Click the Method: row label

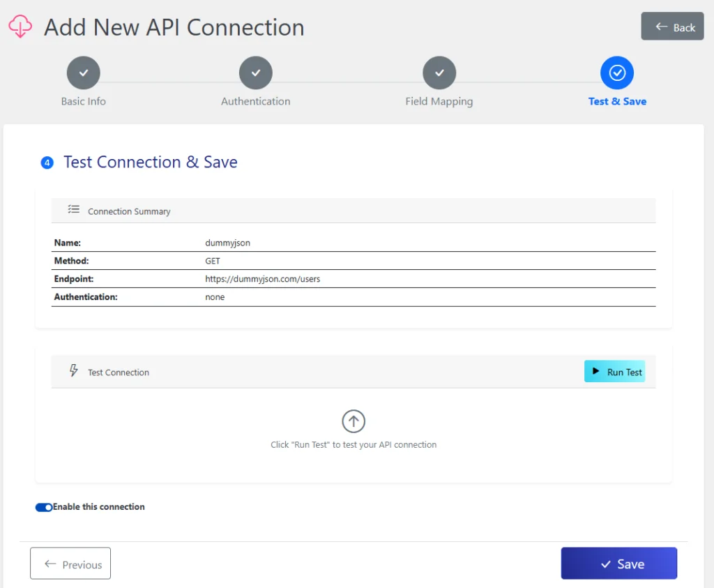(72, 261)
